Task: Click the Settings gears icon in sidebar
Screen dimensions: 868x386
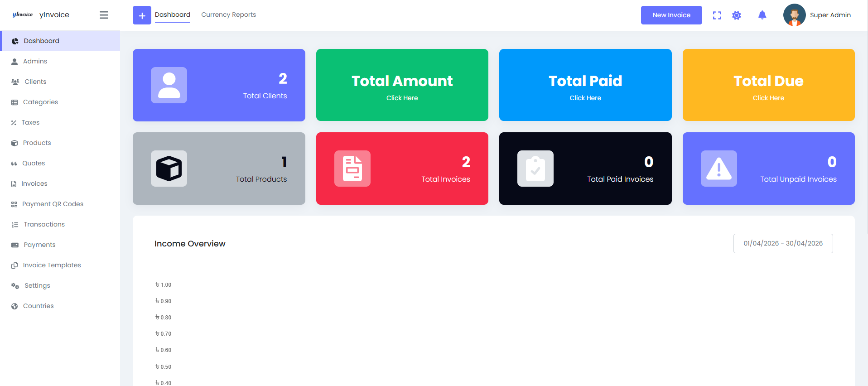Action: 15,285
